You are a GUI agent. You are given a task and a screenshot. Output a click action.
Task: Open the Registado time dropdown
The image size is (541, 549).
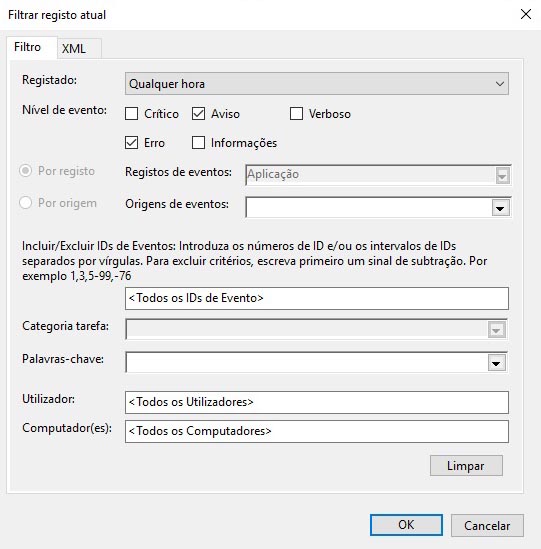317,84
